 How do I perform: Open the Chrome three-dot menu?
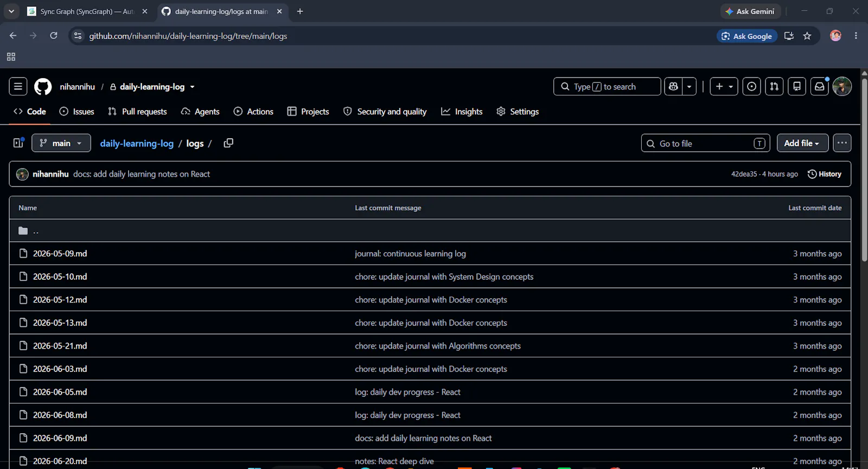click(x=856, y=36)
